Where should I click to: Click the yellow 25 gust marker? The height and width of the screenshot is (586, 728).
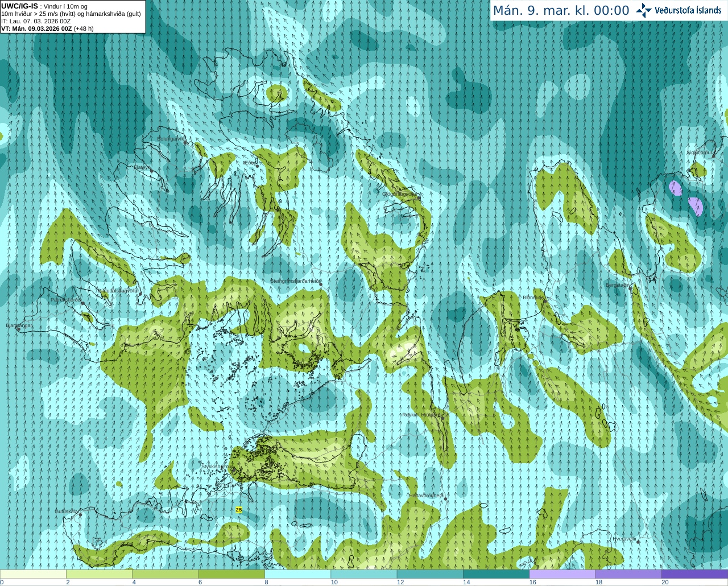[x=239, y=510]
